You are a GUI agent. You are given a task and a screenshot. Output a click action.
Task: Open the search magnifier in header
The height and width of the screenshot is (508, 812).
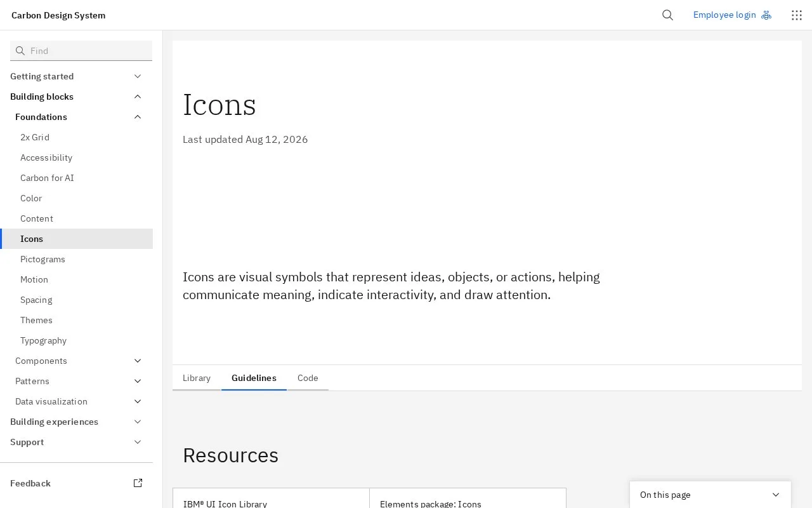[667, 15]
